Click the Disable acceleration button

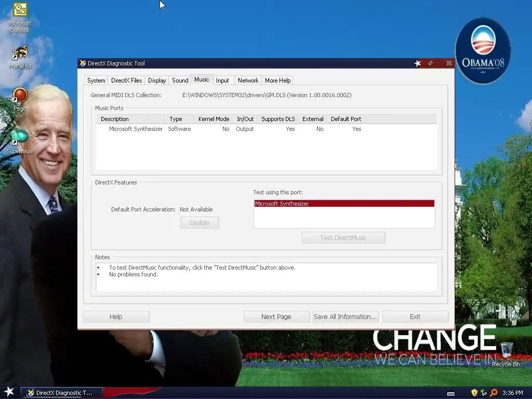pos(199,222)
